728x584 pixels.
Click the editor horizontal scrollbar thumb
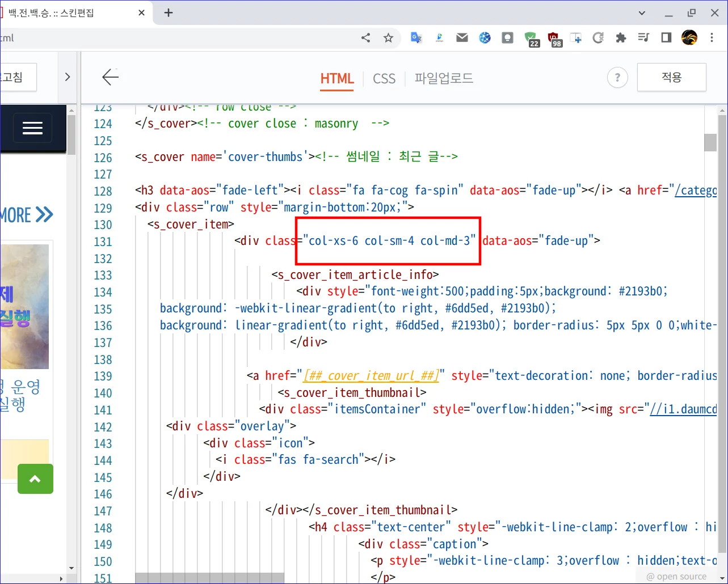tap(209, 578)
